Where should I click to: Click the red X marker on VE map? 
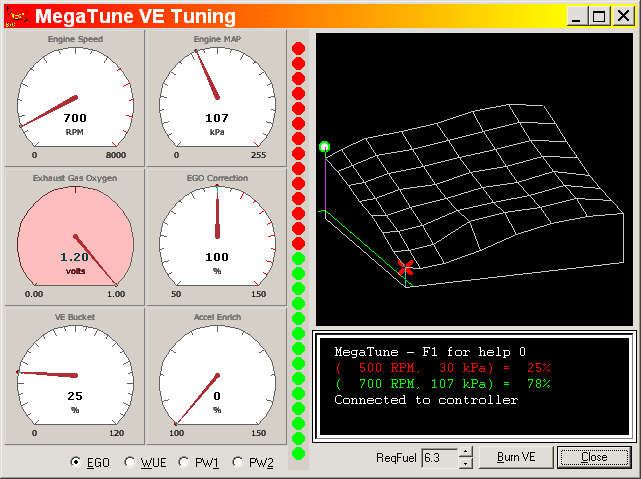coord(405,268)
